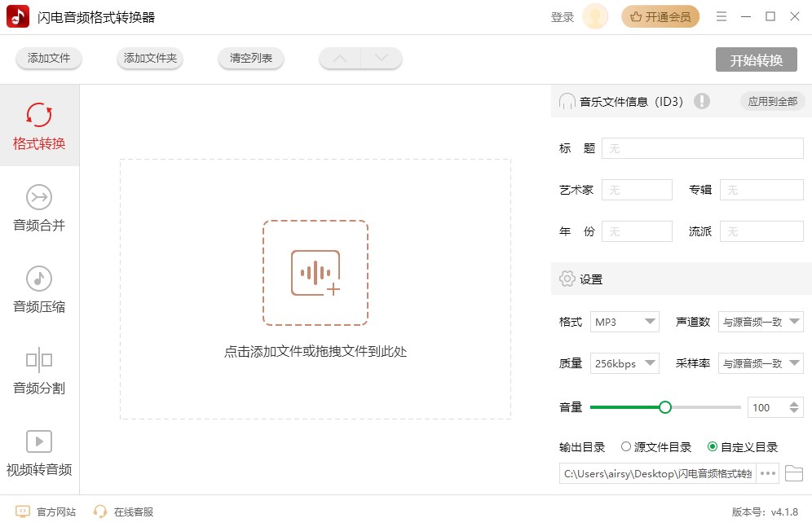
Task: Open the hamburger menu at top right
Action: coord(721,15)
